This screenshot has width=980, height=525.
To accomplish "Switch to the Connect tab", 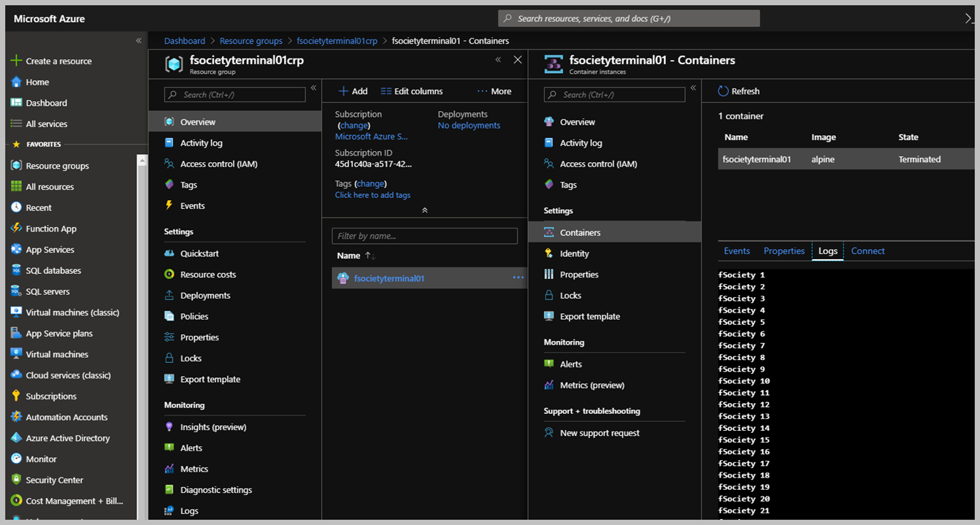I will (868, 251).
